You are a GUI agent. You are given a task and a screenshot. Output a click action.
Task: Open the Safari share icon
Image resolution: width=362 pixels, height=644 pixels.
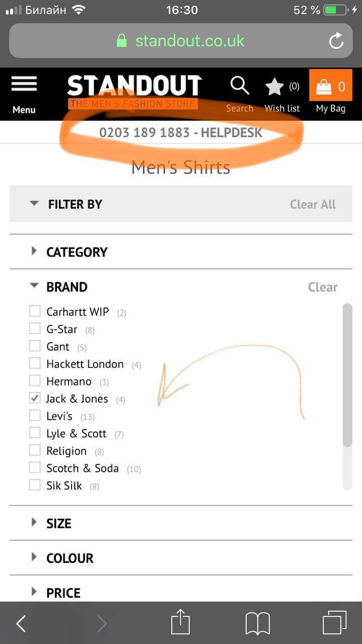click(x=181, y=622)
